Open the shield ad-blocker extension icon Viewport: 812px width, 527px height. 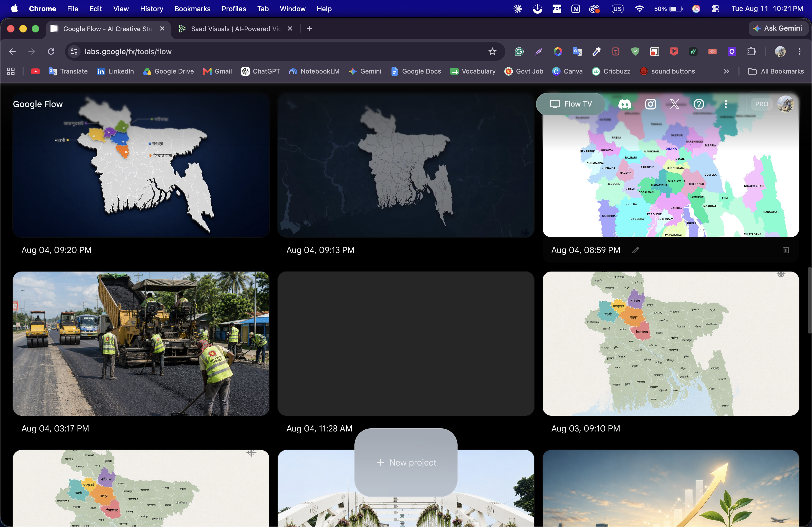pos(635,52)
